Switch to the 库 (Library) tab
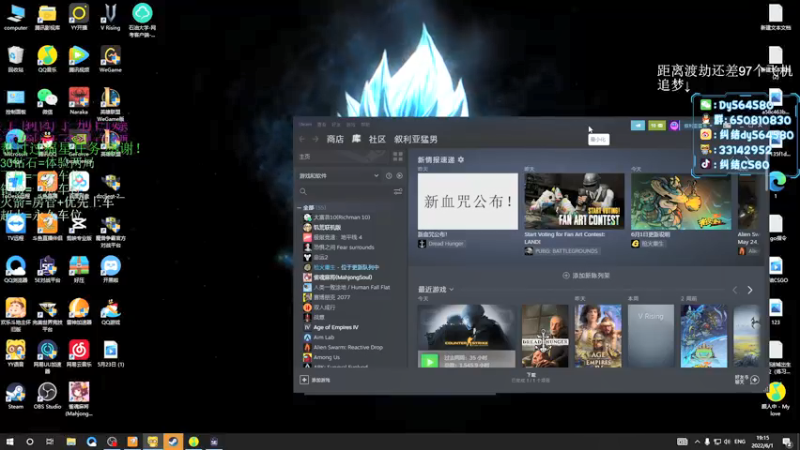The image size is (800, 450). pyautogui.click(x=356, y=139)
